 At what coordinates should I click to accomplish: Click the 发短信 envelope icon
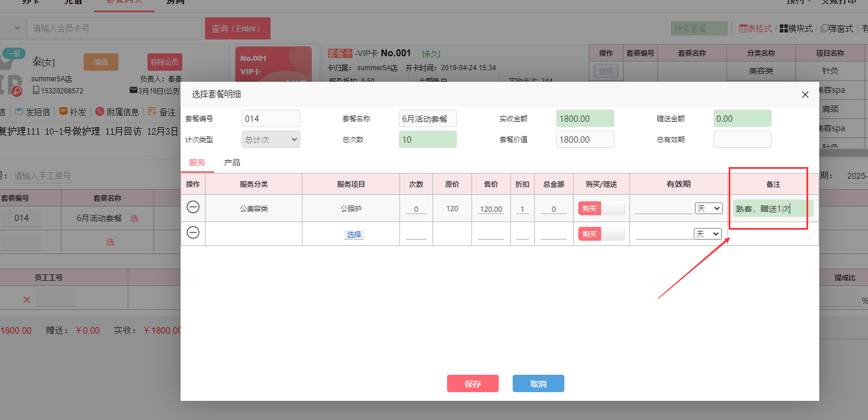pos(19,111)
